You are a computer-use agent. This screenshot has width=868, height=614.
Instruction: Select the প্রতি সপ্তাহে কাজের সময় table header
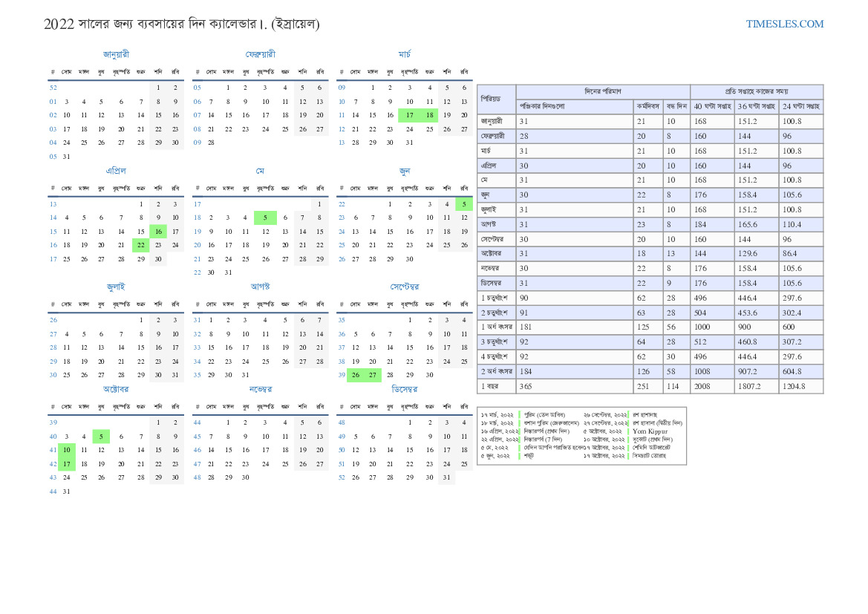point(757,91)
